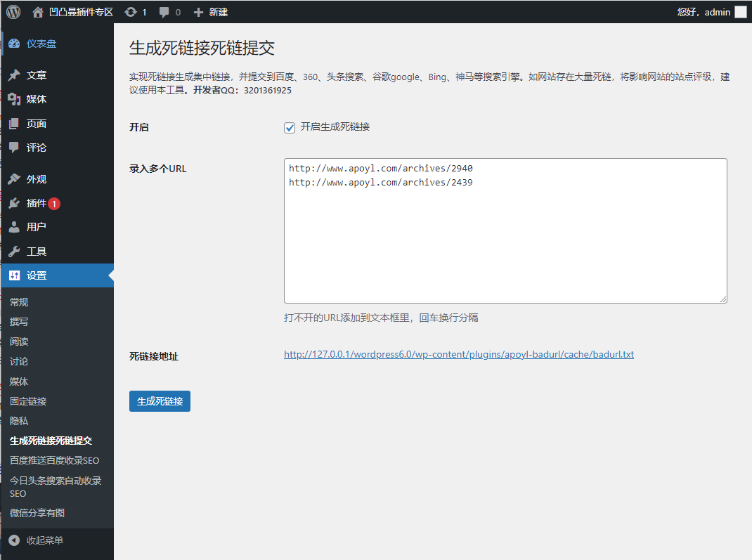Click the 仪表盘 dashboard icon

coord(14,44)
